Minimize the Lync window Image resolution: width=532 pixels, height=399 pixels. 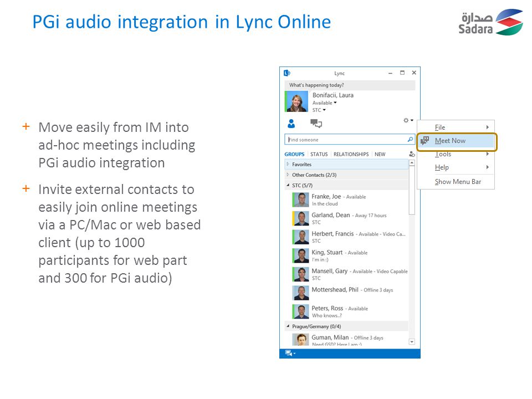[x=391, y=73]
